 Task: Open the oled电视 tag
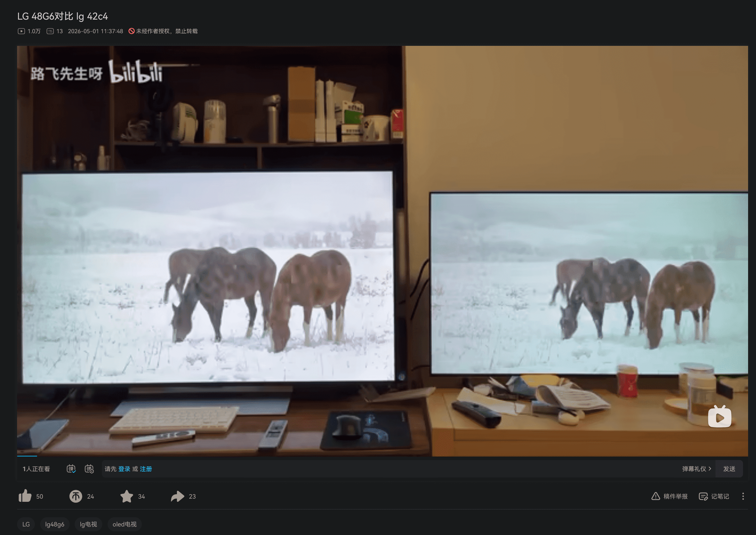tap(124, 524)
